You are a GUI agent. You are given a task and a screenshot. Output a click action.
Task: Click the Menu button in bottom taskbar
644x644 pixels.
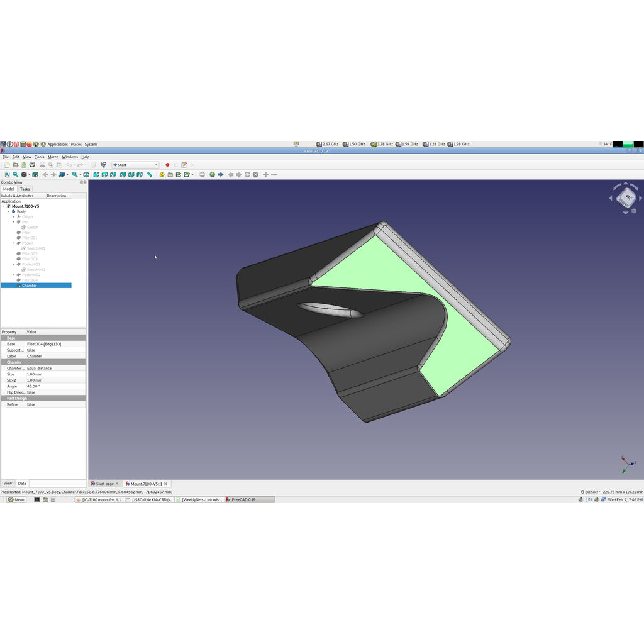click(16, 500)
